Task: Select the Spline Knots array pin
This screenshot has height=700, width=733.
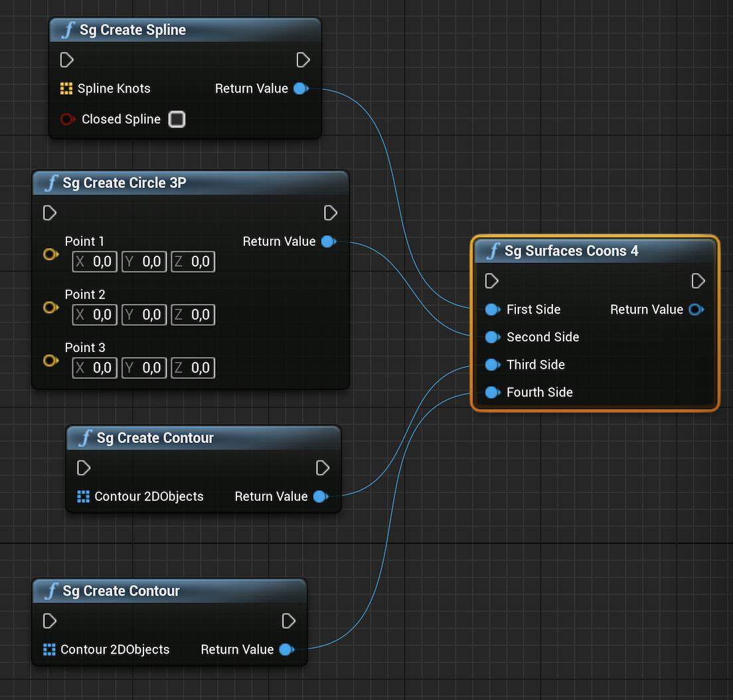Action: coord(66,88)
